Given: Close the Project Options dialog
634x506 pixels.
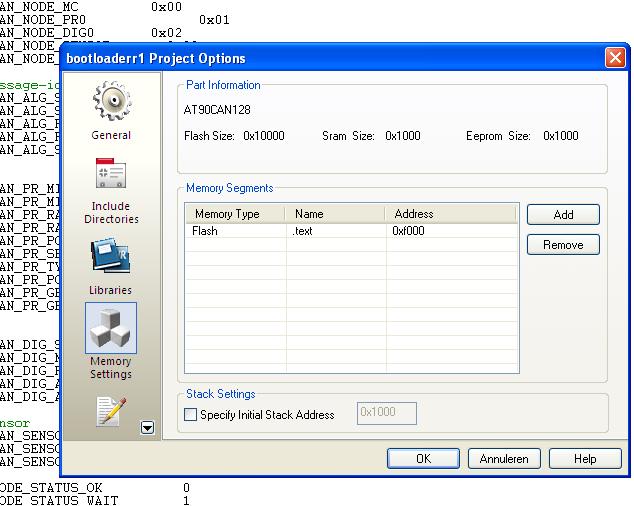Looking at the screenshot, I should [x=615, y=58].
